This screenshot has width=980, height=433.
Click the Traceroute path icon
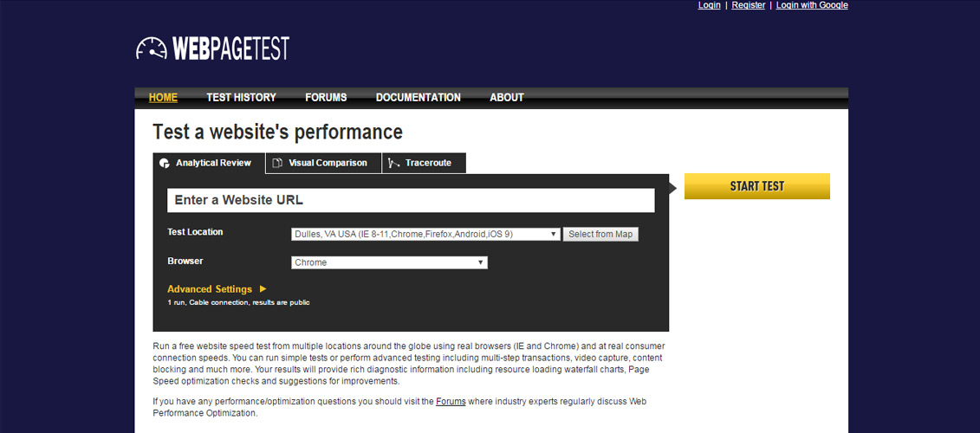(x=393, y=163)
